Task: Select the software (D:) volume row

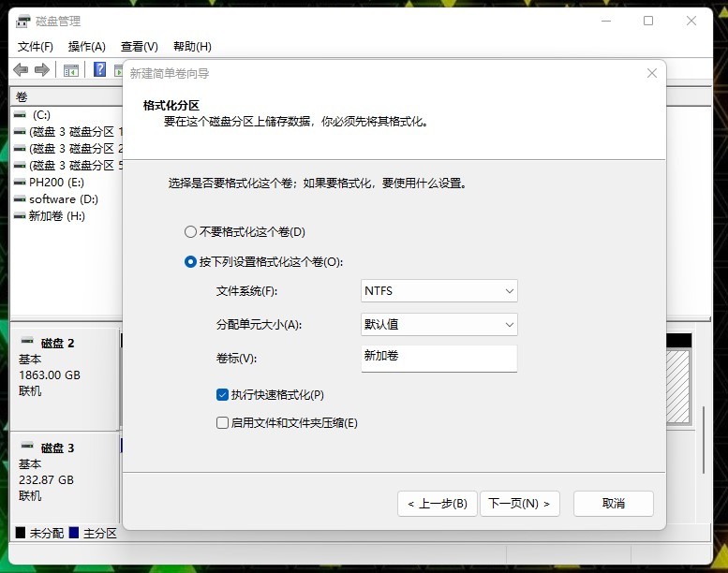Action: 67,199
